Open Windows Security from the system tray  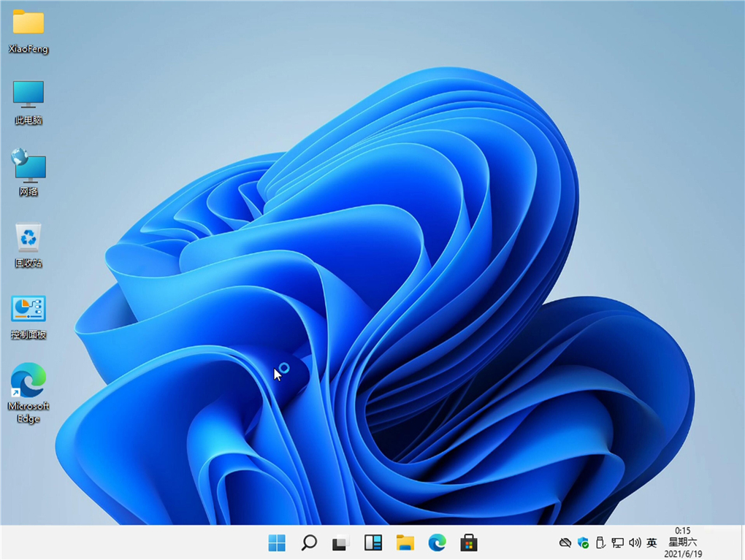(583, 542)
